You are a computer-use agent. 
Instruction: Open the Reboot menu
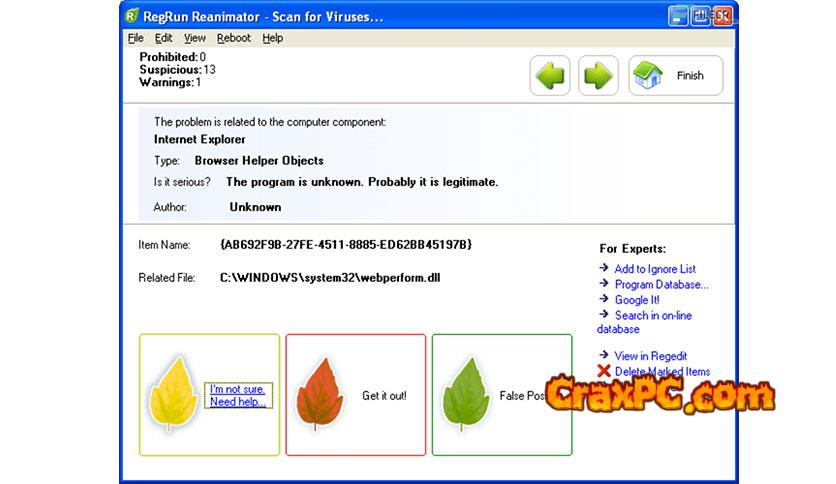click(x=234, y=38)
